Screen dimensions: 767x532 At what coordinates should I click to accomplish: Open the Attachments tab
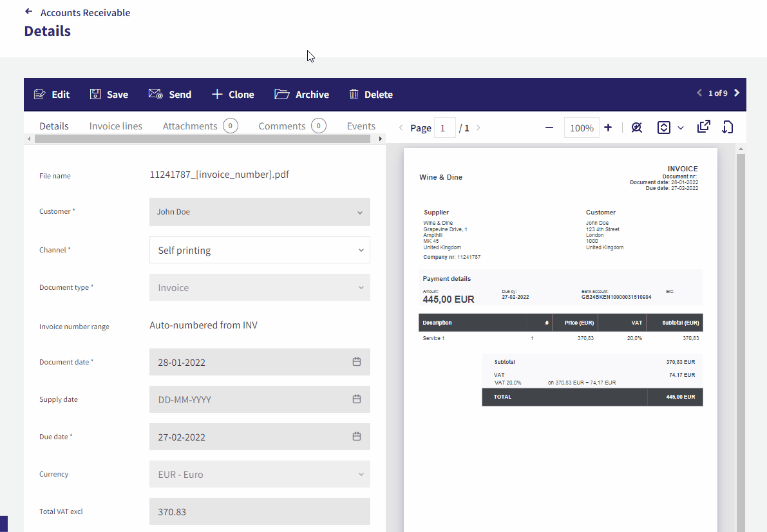(190, 126)
